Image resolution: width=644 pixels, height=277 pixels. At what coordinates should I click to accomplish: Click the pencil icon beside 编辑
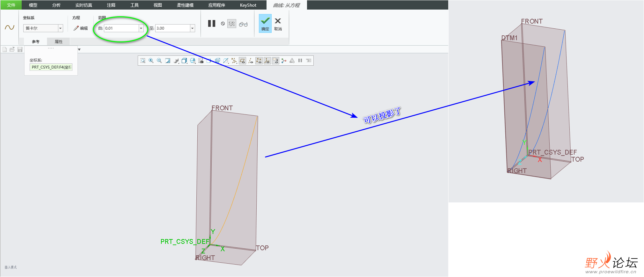click(x=76, y=28)
